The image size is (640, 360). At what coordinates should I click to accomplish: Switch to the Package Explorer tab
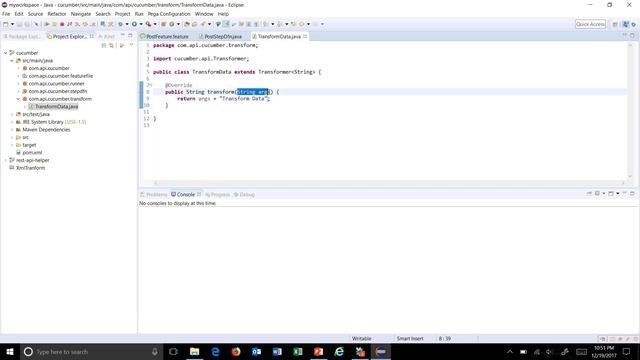22,36
